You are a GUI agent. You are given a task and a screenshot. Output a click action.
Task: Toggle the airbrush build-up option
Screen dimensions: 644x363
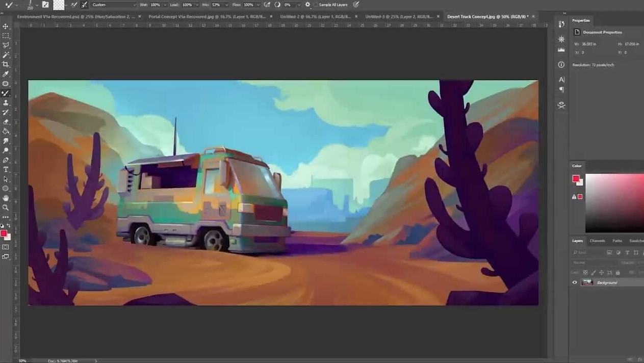coord(268,5)
